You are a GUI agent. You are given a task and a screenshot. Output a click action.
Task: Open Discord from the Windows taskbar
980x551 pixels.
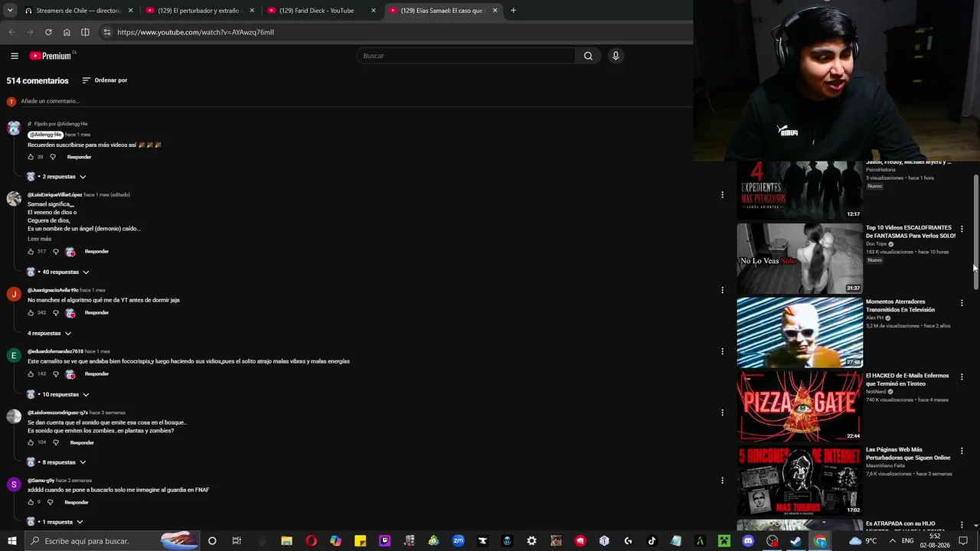(x=748, y=541)
